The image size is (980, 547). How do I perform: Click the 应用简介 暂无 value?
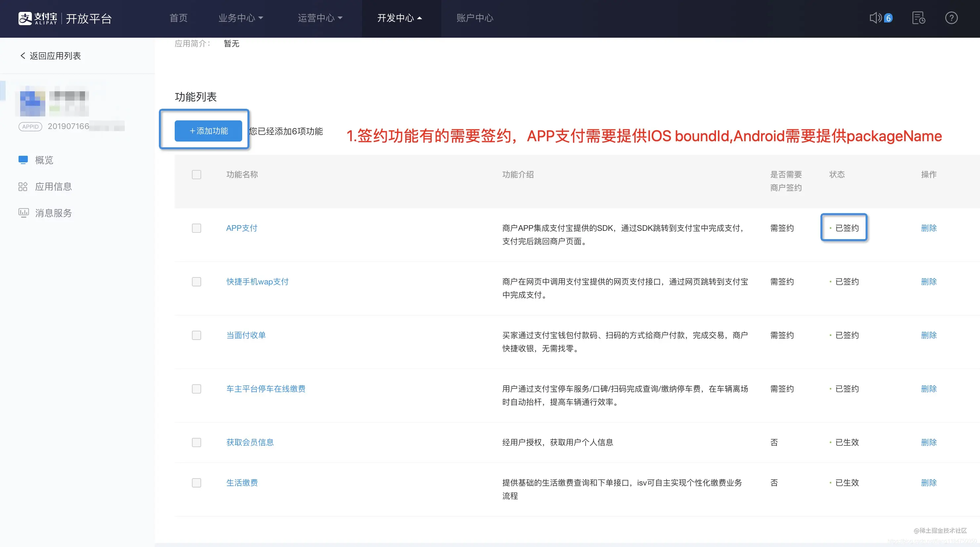231,44
